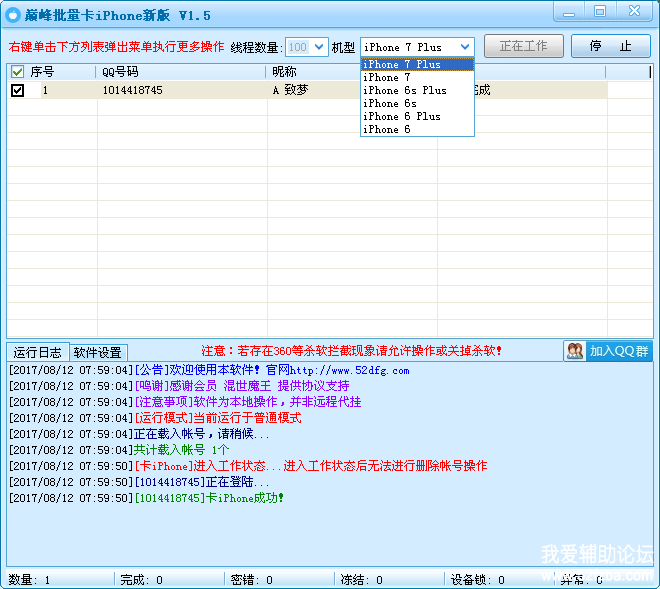Viewport: 660px width, 589px height.
Task: Click the app logo icon in title bar
Action: pyautogui.click(x=13, y=15)
